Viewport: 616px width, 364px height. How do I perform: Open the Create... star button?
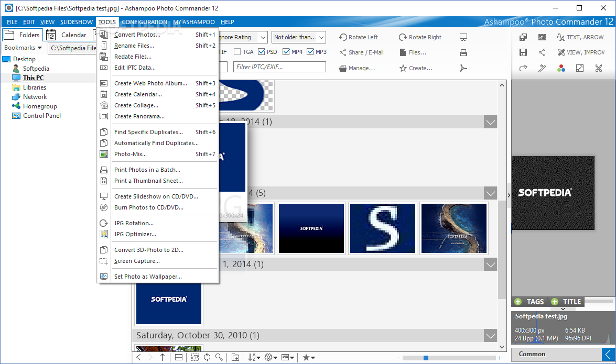tap(416, 68)
